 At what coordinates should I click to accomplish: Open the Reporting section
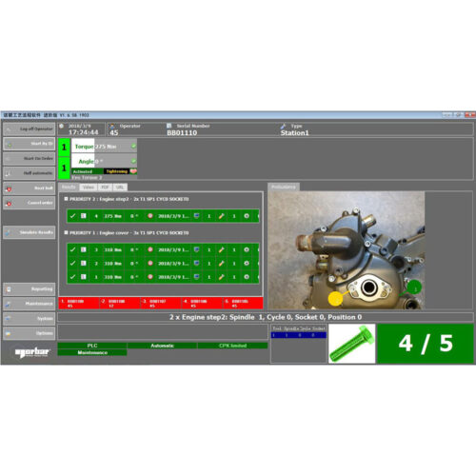coord(30,289)
